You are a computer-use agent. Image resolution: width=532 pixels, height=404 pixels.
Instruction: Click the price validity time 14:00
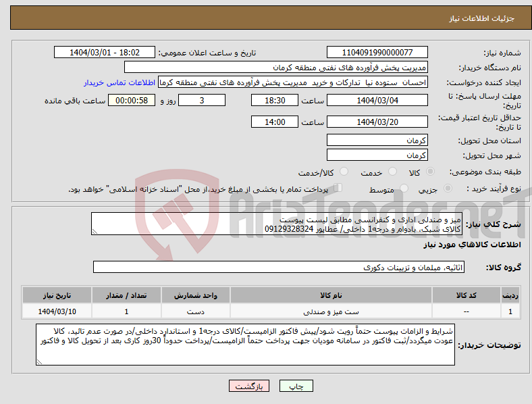coord(275,122)
